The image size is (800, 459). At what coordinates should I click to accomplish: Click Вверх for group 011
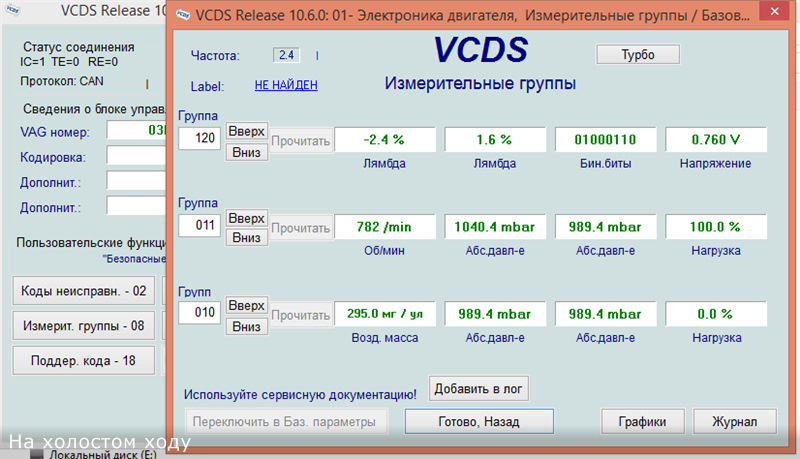tap(246, 218)
